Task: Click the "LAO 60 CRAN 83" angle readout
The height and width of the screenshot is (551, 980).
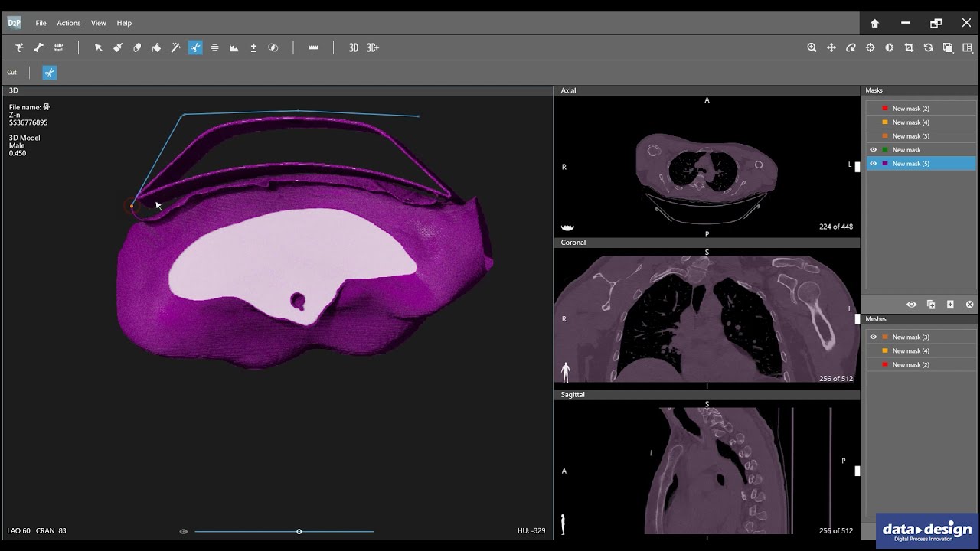Action: click(37, 530)
